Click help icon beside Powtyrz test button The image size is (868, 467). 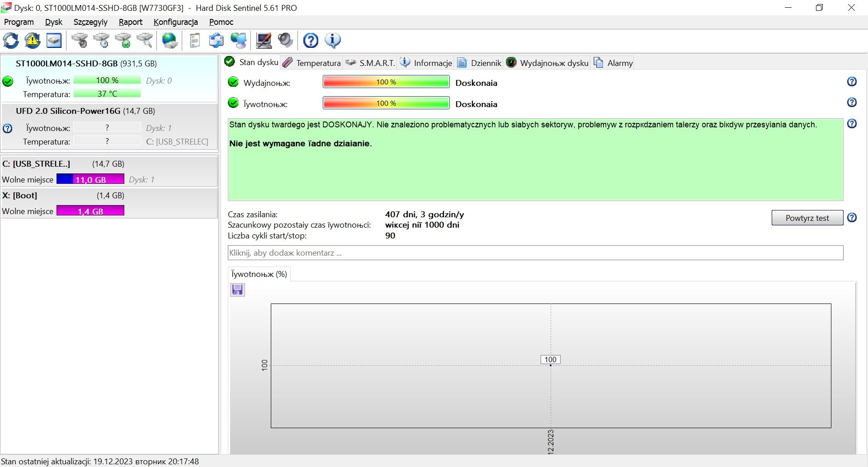852,218
